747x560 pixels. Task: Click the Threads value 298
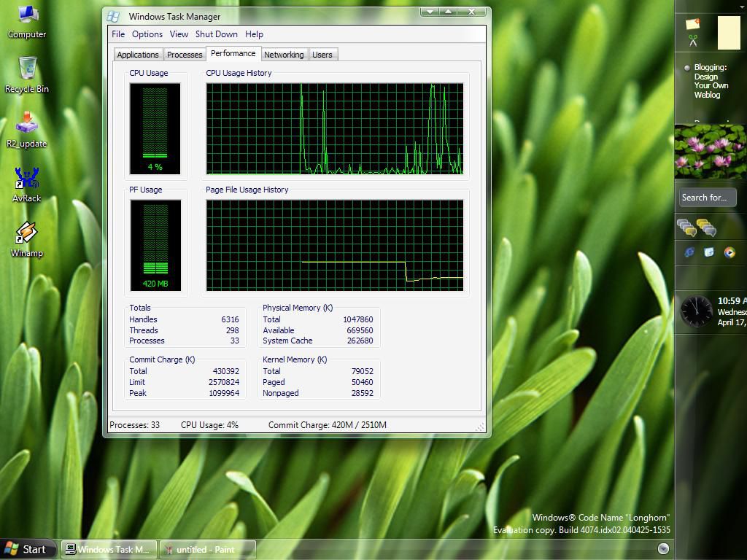pos(232,330)
